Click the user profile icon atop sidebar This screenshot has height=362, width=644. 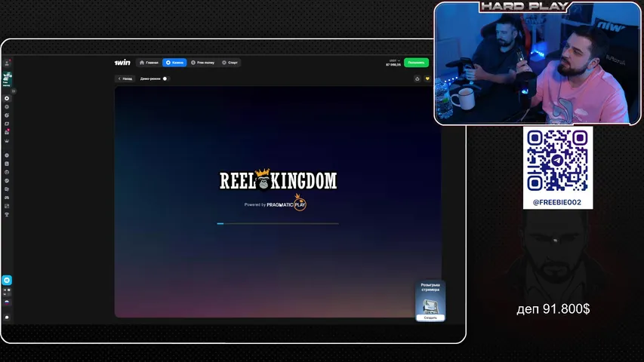[x=7, y=63]
